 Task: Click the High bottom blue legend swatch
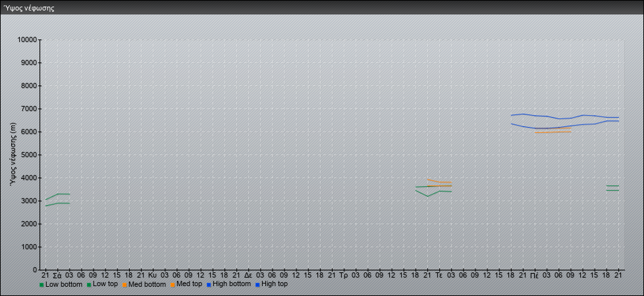(x=209, y=285)
